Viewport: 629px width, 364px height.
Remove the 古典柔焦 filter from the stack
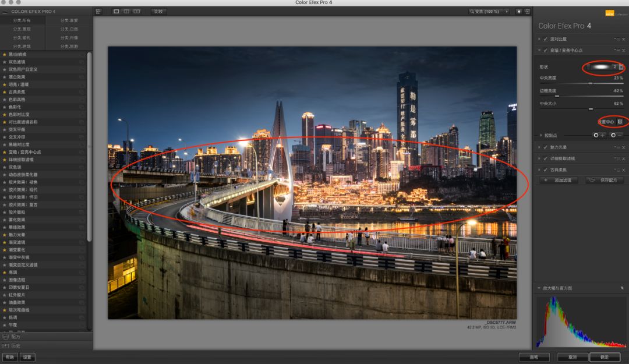pos(624,170)
